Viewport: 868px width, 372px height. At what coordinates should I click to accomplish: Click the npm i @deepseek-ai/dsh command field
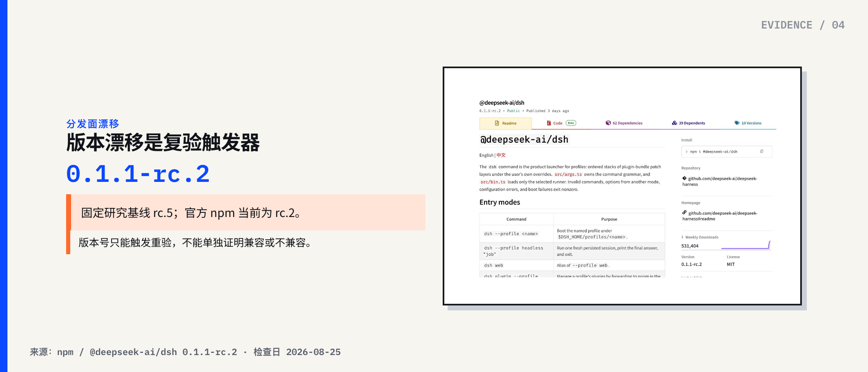coord(727,152)
